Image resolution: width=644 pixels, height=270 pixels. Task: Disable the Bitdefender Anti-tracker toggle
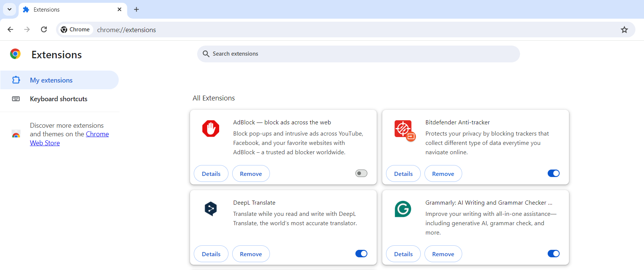pyautogui.click(x=553, y=173)
